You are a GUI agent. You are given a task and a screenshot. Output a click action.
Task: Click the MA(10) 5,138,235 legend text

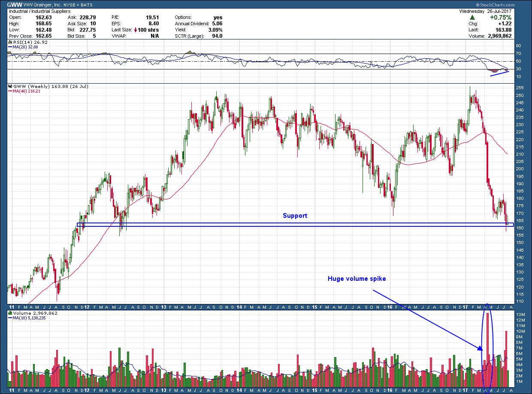[x=29, y=318]
